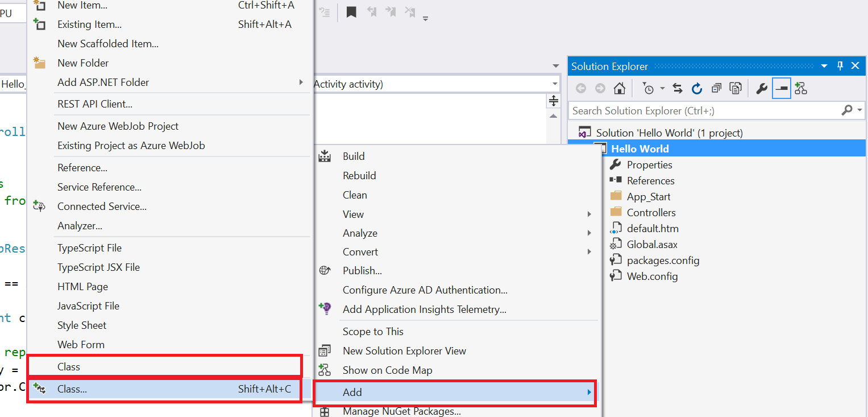Open the Solution Explorer window options dropdown
Viewport: 868px width, 417px height.
[825, 67]
